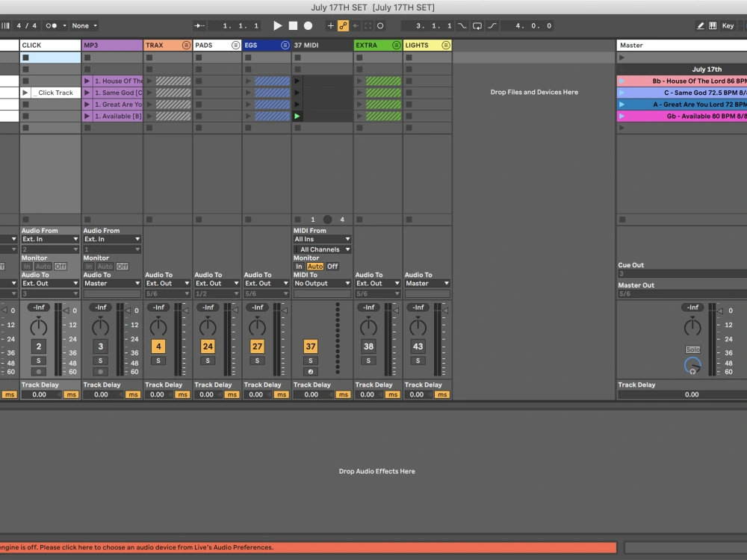The width and height of the screenshot is (747, 560).
Task: Toggle track activator 3 on MP3
Action: coord(101,346)
